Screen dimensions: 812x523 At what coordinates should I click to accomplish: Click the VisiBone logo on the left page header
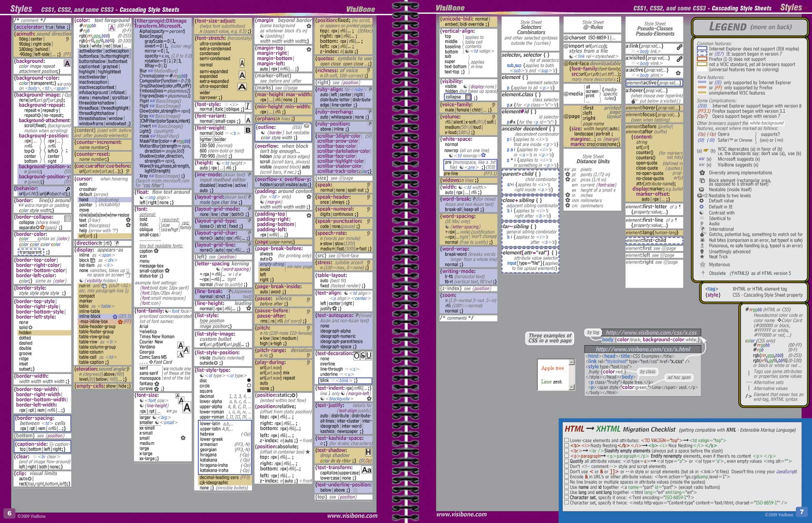pyautogui.click(x=360, y=9)
